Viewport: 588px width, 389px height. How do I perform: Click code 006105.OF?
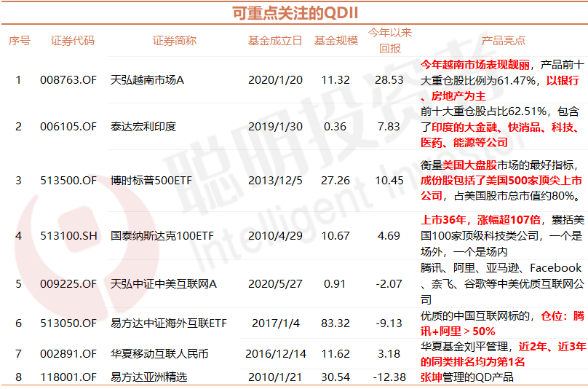(x=68, y=127)
